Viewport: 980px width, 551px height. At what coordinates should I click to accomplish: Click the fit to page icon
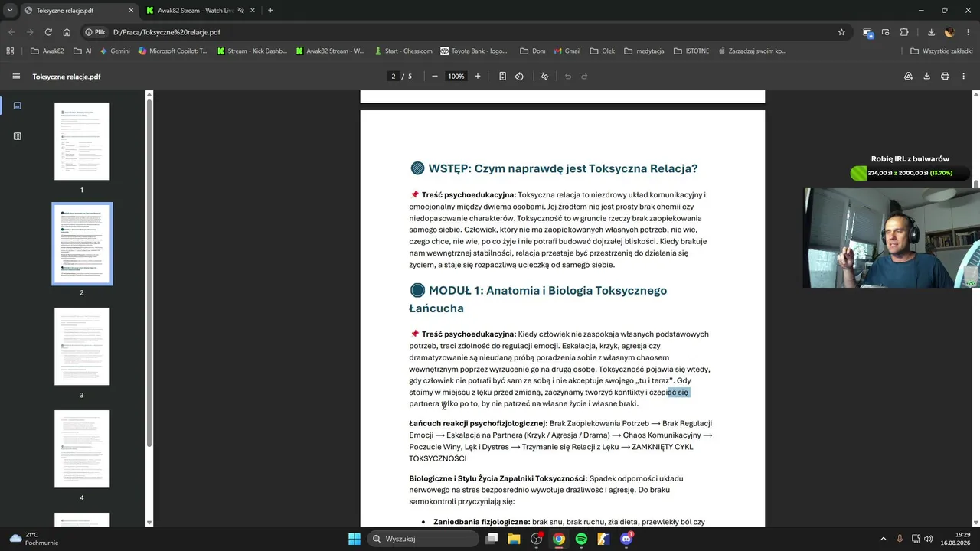pyautogui.click(x=502, y=77)
